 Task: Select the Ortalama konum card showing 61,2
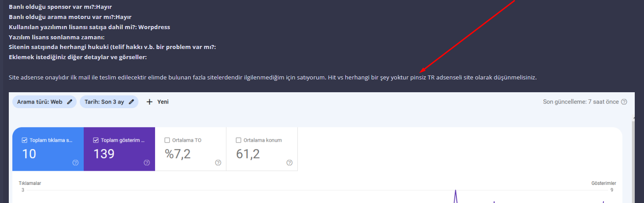pos(262,149)
